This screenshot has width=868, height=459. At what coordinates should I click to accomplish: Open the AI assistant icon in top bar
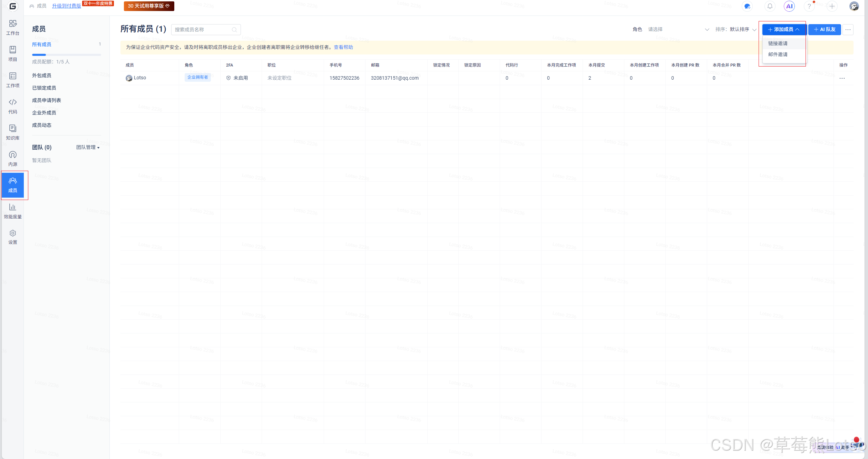pos(789,6)
